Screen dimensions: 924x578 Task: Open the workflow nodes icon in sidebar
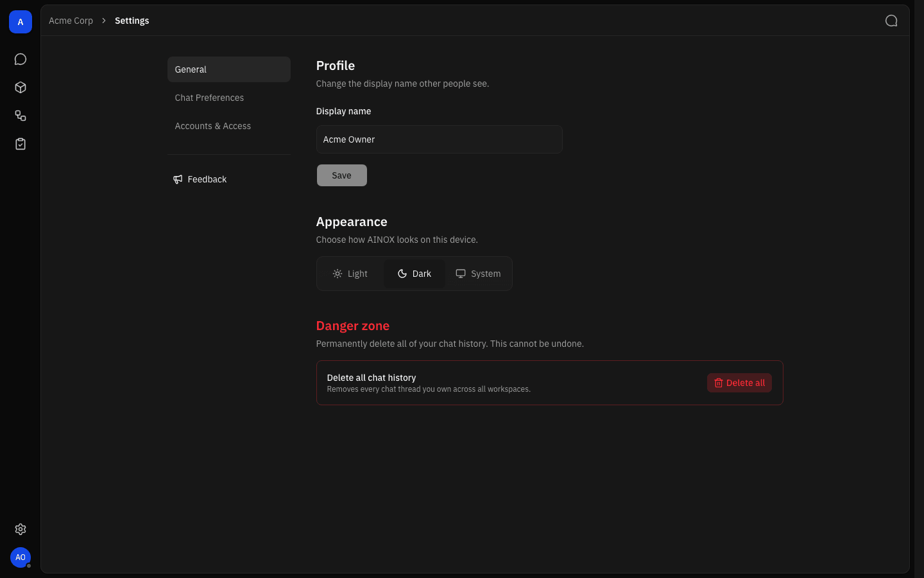coord(21,116)
